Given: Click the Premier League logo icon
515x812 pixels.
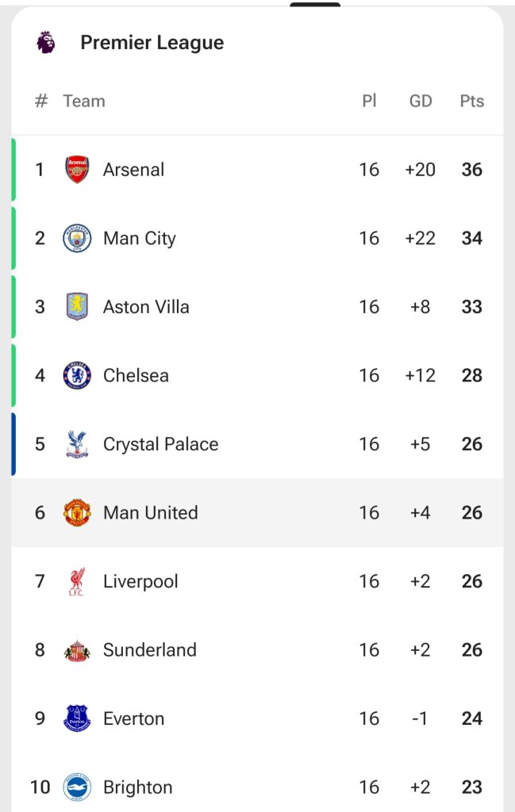Looking at the screenshot, I should 46,43.
